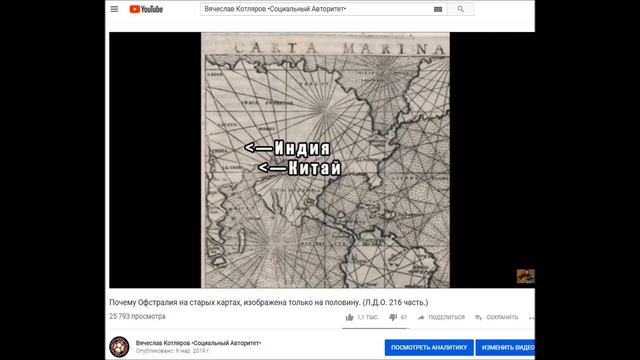Click the video title text
The image size is (640, 360).
coord(269,302)
